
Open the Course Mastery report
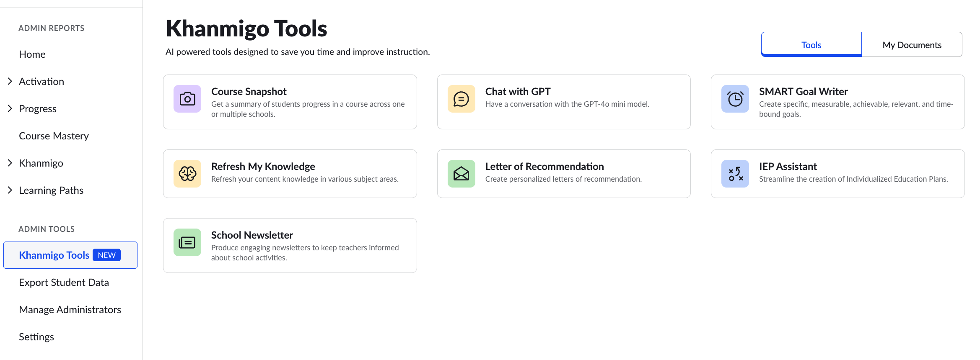pos(54,136)
